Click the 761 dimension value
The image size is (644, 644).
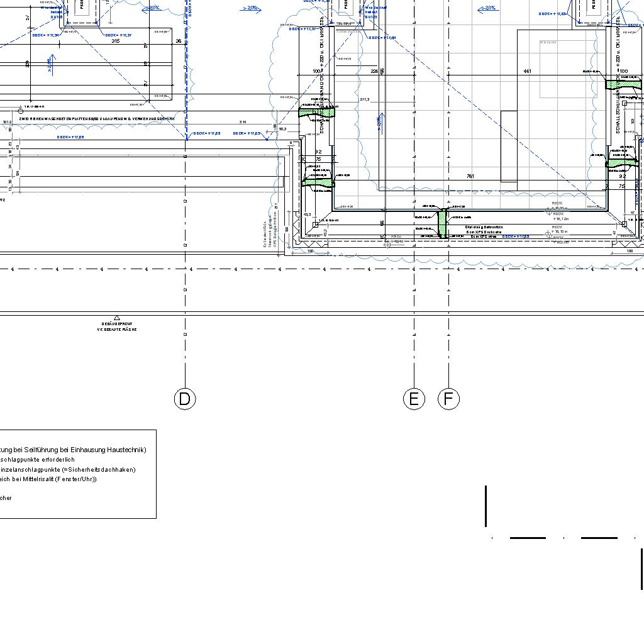[470, 176]
